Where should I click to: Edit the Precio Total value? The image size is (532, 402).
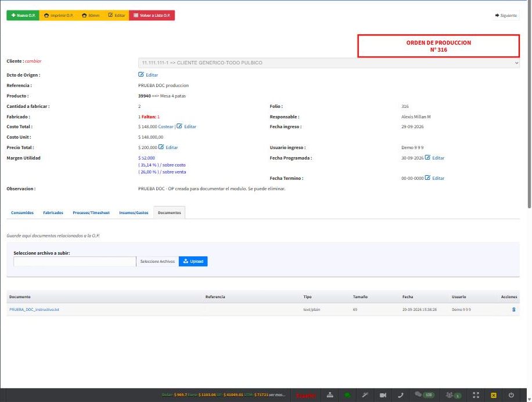(168, 147)
